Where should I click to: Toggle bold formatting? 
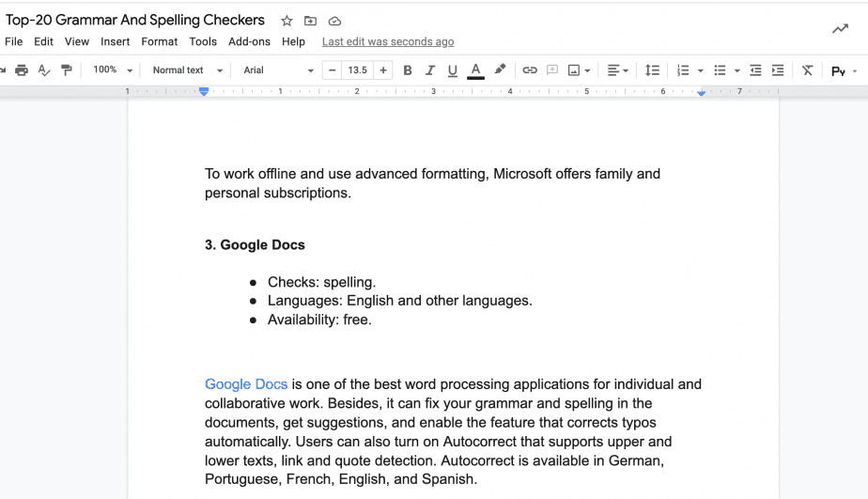[408, 70]
